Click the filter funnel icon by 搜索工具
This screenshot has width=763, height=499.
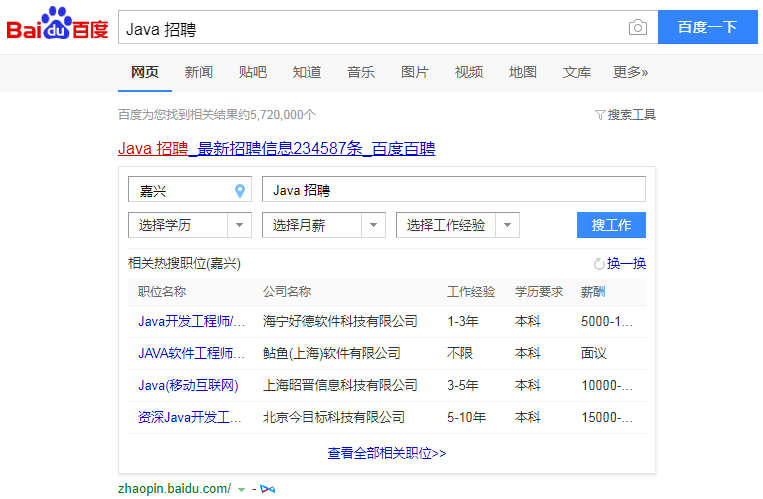point(600,115)
